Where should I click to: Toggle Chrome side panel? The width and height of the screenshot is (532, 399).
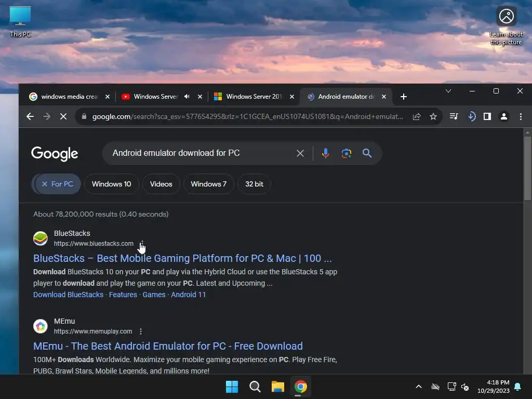pyautogui.click(x=487, y=116)
